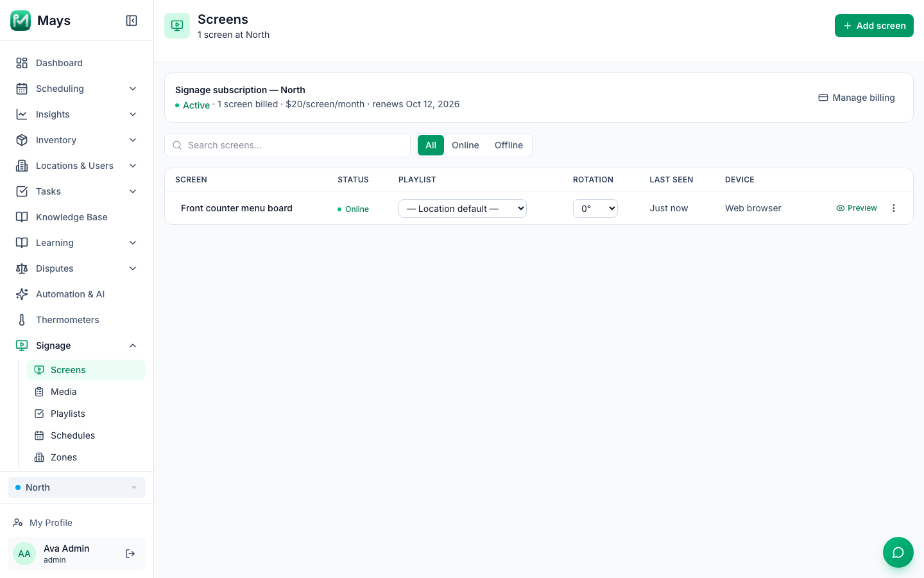Click into the Search screens field

click(287, 145)
